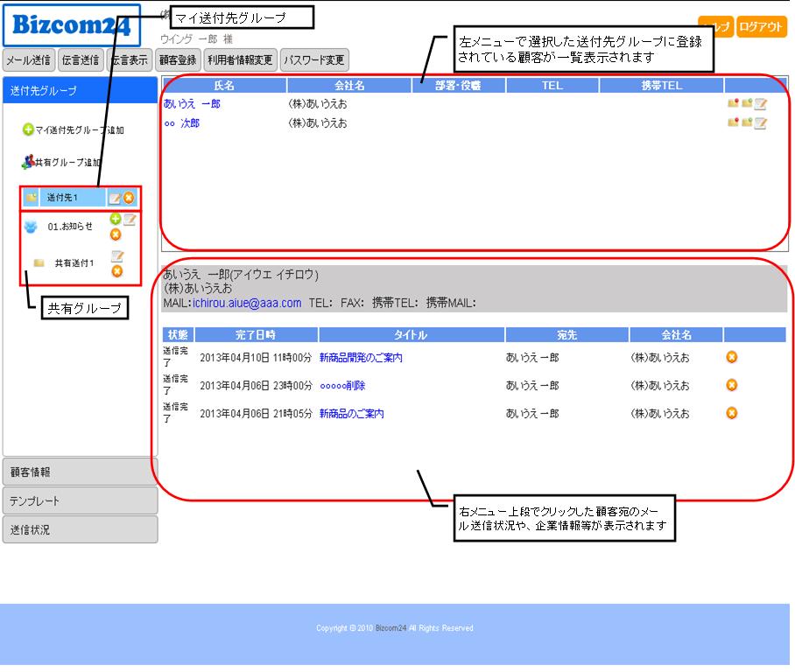Open the 新商品のご案内 message title link
Screen dimensions: 795x672
click(351, 414)
